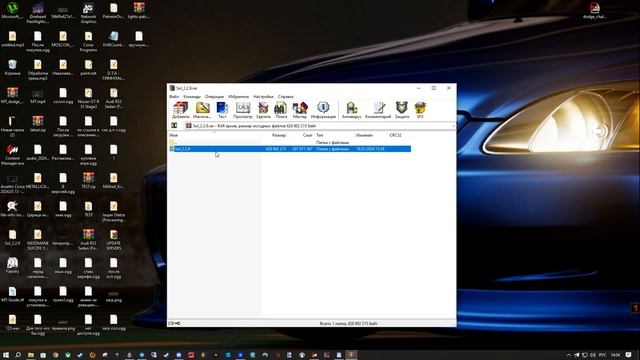Open the Операции menu
Image resolution: width=640 pixels, height=360 pixels.
point(214,97)
